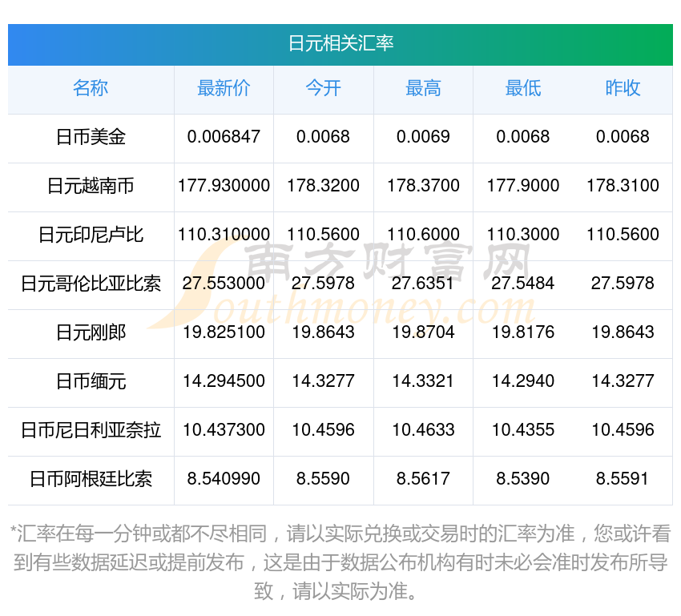Viewport: 681px width, 616px height.
Task: Click the 8.5590 opening value
Action: point(323,479)
